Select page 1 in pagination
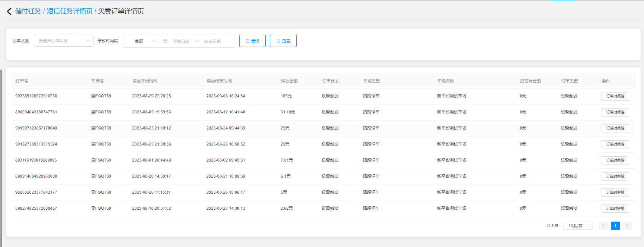 click(x=615, y=226)
